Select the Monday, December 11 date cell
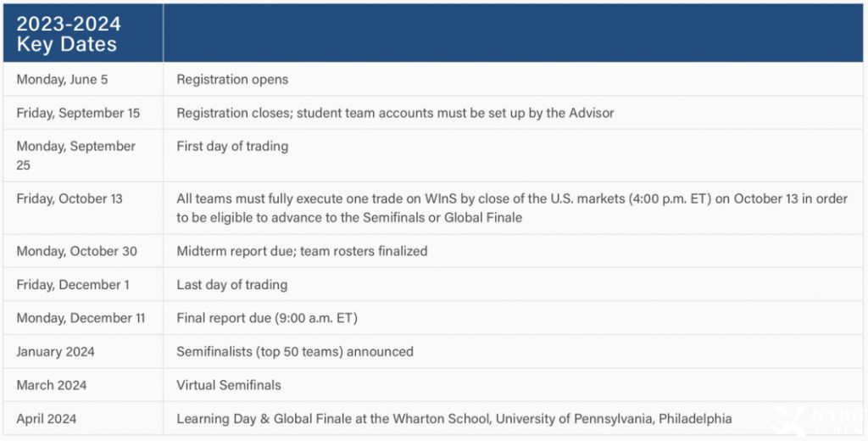The image size is (868, 441). click(83, 318)
